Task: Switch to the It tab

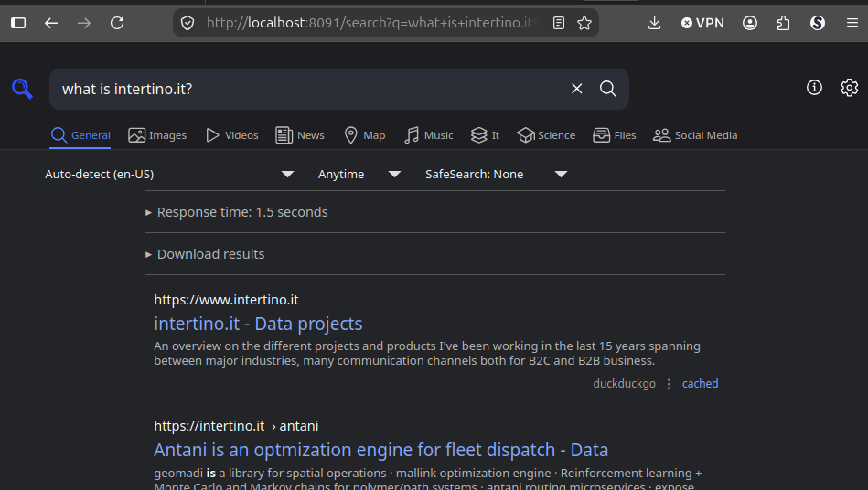Action: pos(485,135)
